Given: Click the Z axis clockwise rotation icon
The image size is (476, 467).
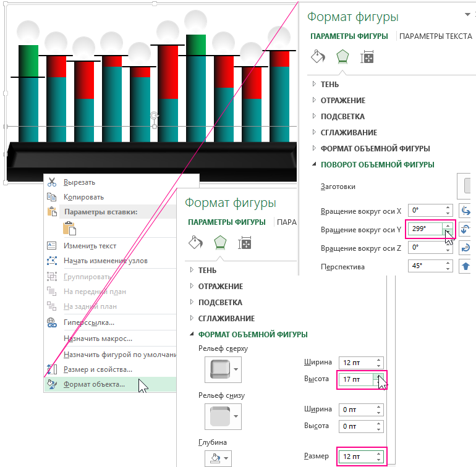Looking at the screenshot, I should point(467,248).
